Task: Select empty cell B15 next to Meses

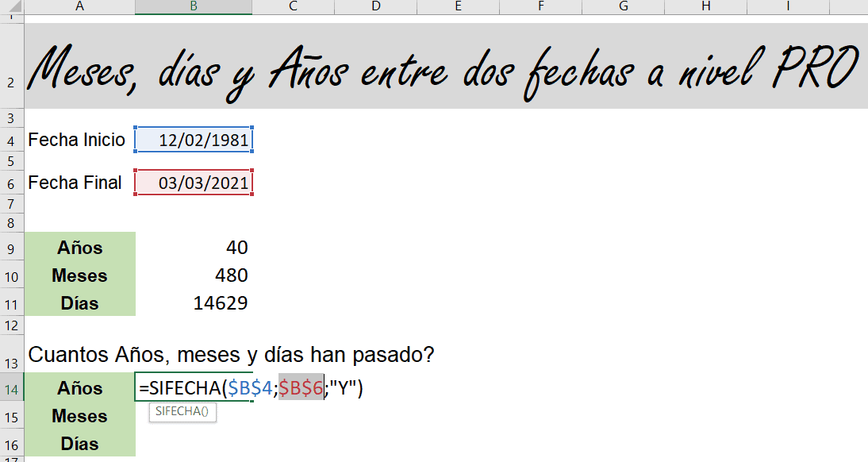Action: click(194, 415)
